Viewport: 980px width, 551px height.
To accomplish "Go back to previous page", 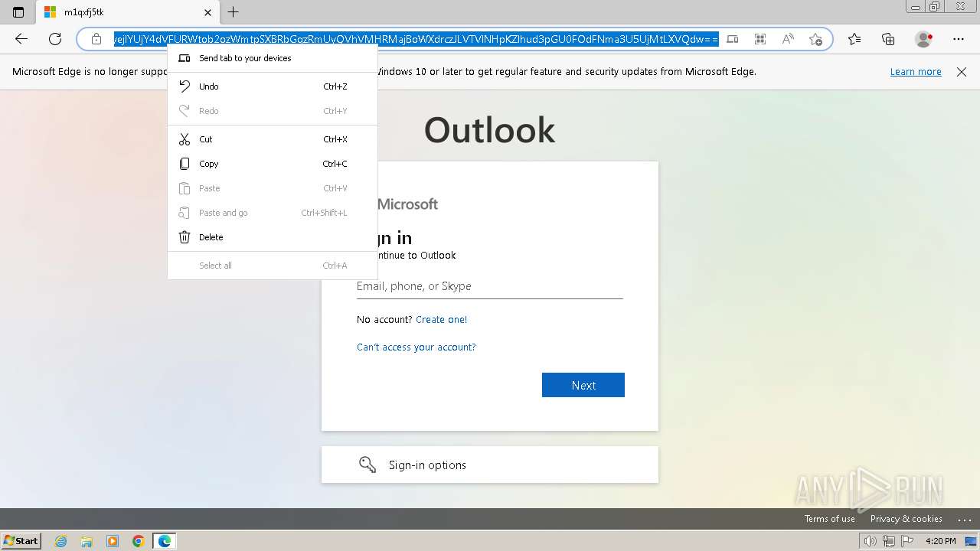I will pos(21,39).
